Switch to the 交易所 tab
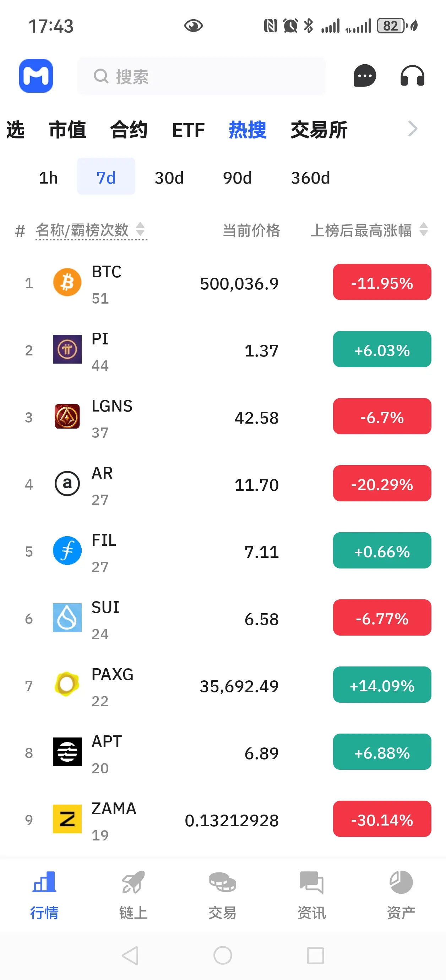The width and height of the screenshot is (446, 980). pos(319,130)
